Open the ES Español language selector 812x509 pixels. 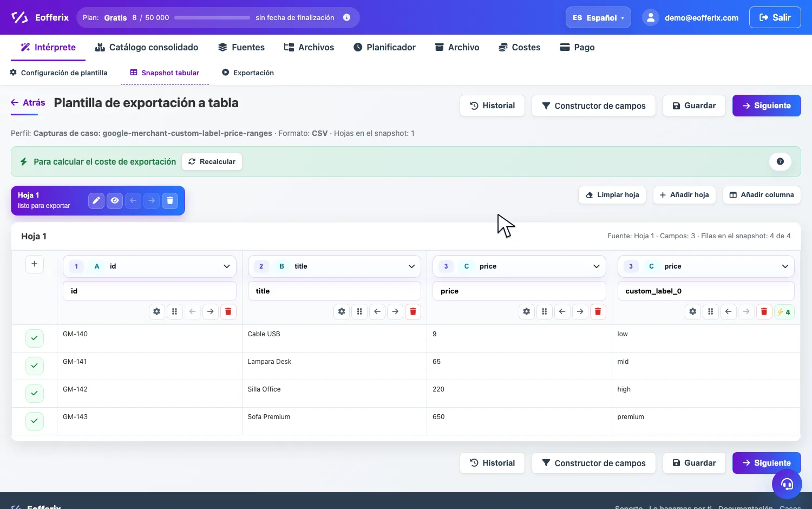[598, 17]
